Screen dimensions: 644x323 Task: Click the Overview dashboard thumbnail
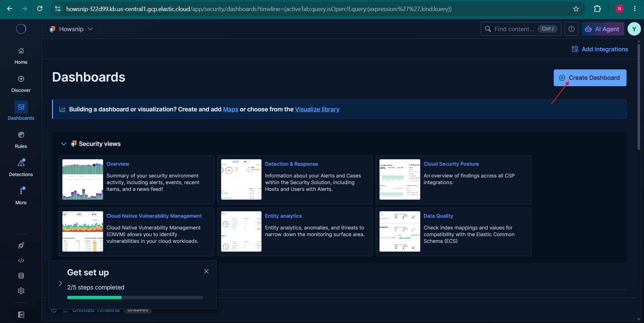click(x=83, y=179)
